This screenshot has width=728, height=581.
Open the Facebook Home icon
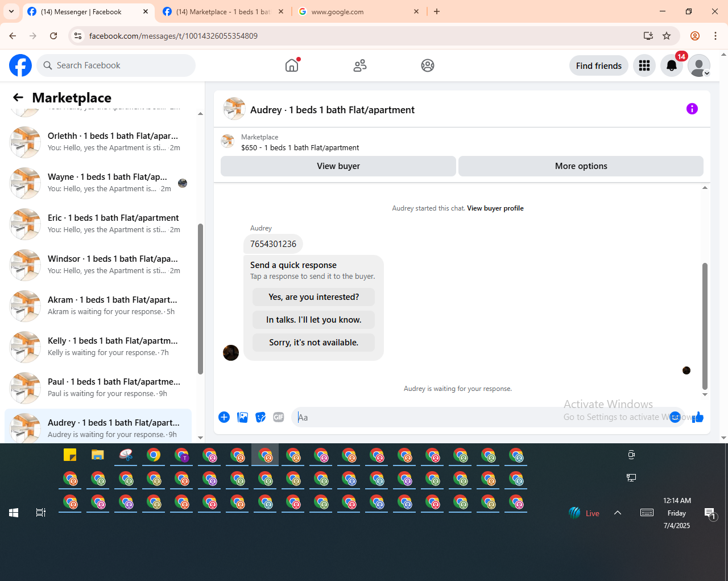pos(292,65)
